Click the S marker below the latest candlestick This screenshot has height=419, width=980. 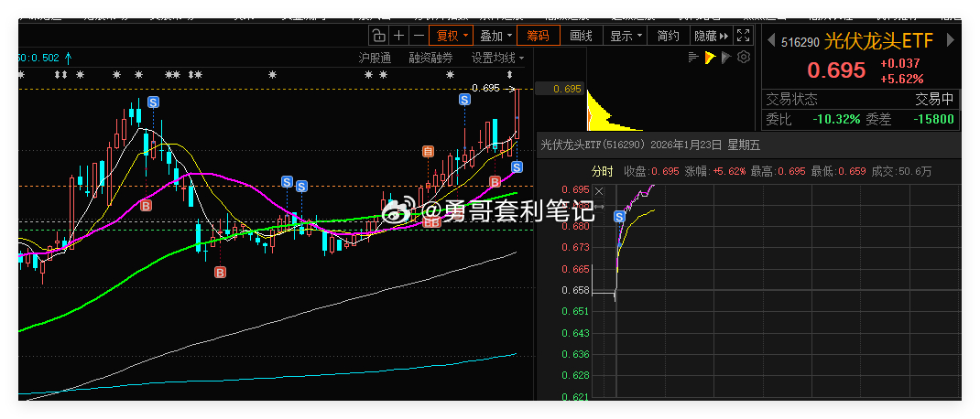pyautogui.click(x=517, y=167)
